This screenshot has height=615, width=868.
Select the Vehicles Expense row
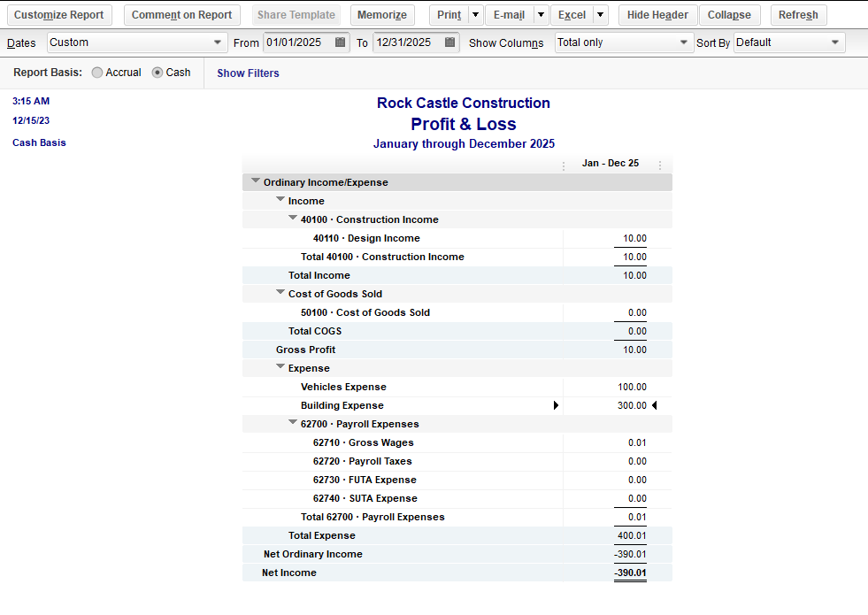click(457, 387)
